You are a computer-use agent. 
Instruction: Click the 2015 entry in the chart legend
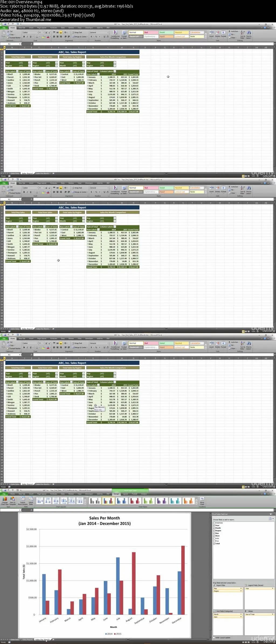tap(118, 634)
